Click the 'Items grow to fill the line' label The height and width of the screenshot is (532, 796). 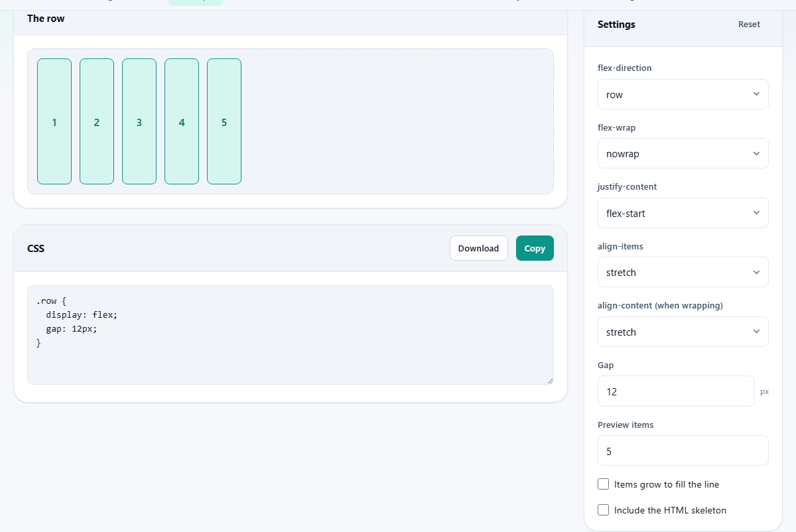pyautogui.click(x=667, y=484)
